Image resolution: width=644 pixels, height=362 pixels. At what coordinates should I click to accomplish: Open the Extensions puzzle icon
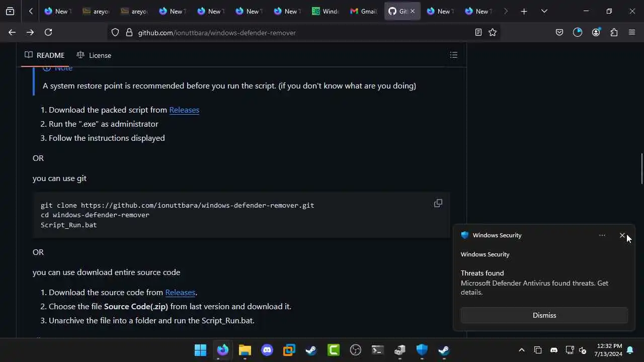click(x=614, y=32)
